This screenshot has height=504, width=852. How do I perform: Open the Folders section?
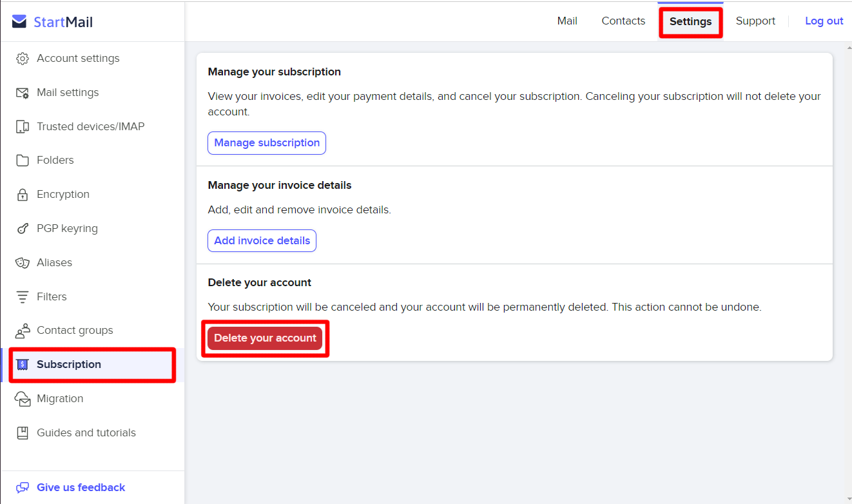point(55,160)
